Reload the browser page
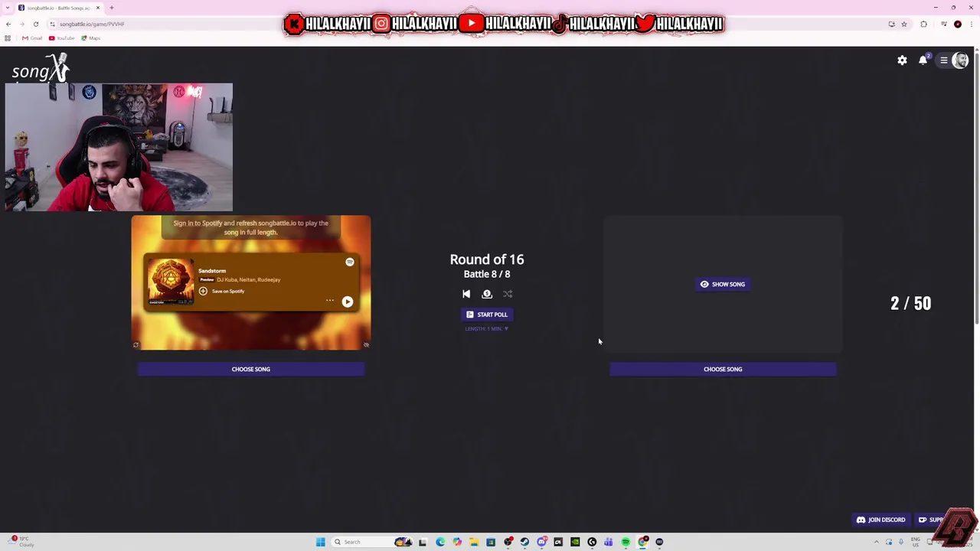 [36, 24]
